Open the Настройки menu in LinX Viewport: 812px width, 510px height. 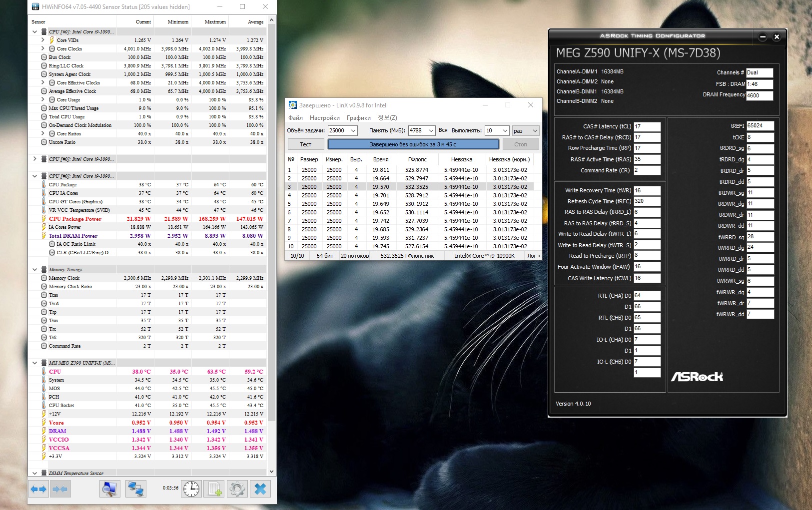(325, 118)
